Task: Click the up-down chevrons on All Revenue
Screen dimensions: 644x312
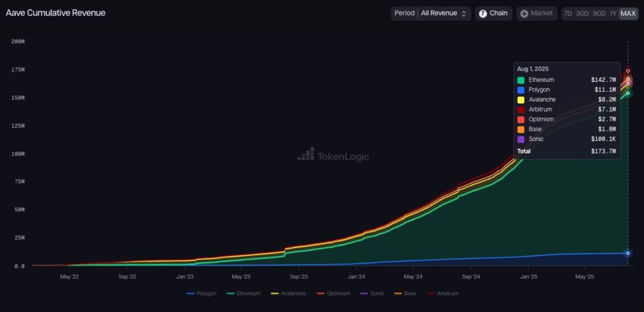Action: click(x=464, y=14)
